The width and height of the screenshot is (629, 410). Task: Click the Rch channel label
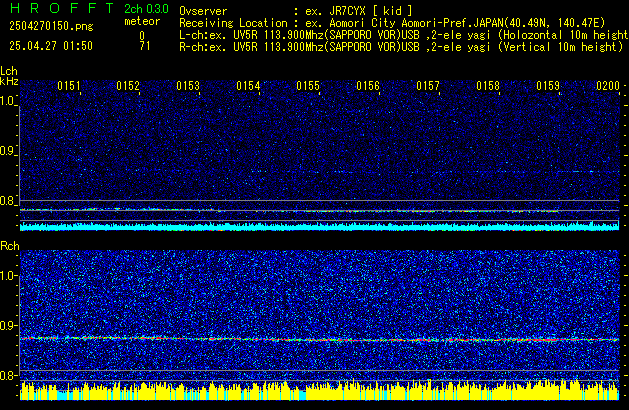click(x=10, y=246)
